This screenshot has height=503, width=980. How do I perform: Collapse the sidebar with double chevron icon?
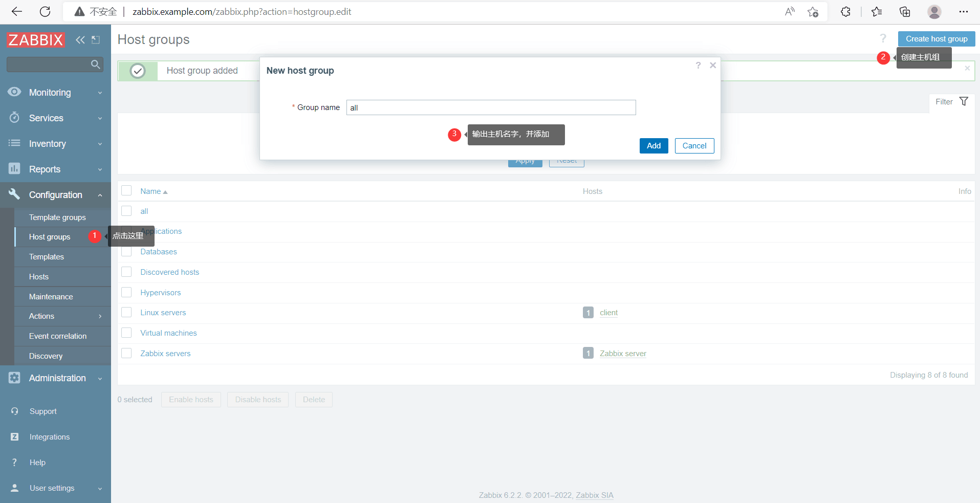pyautogui.click(x=80, y=40)
